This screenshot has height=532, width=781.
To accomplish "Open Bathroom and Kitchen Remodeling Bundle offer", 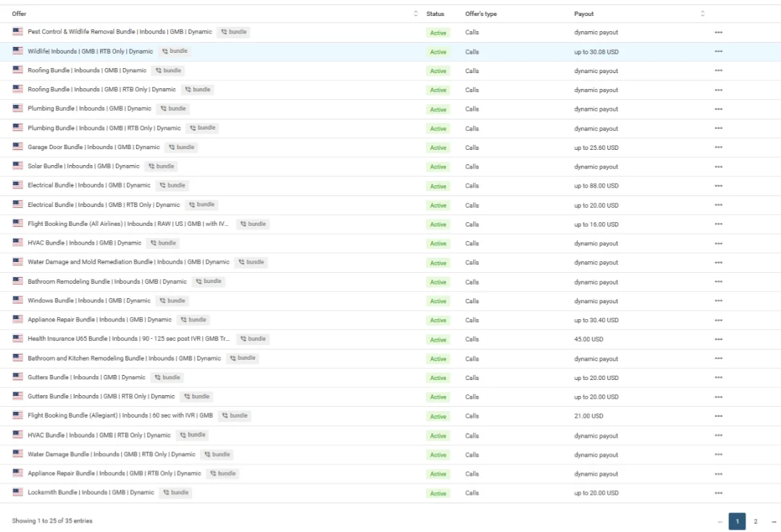I will [124, 358].
